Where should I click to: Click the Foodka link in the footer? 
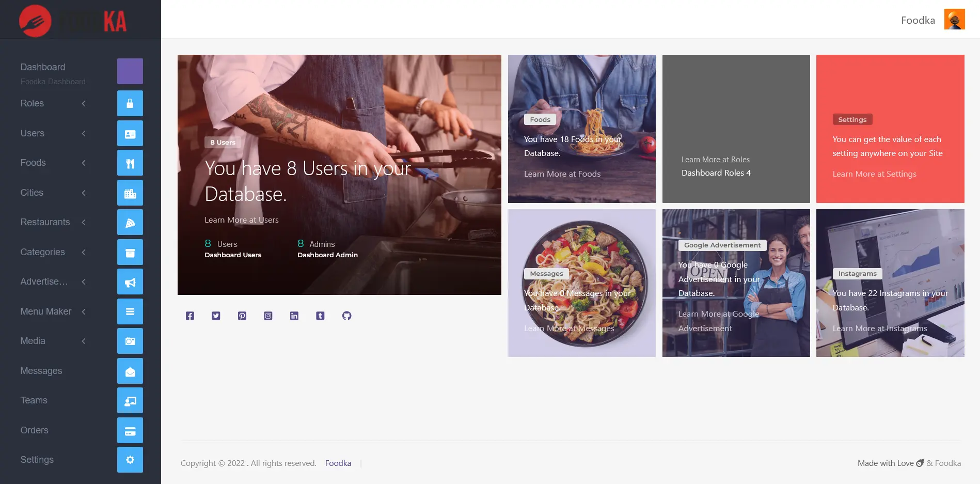tap(338, 463)
